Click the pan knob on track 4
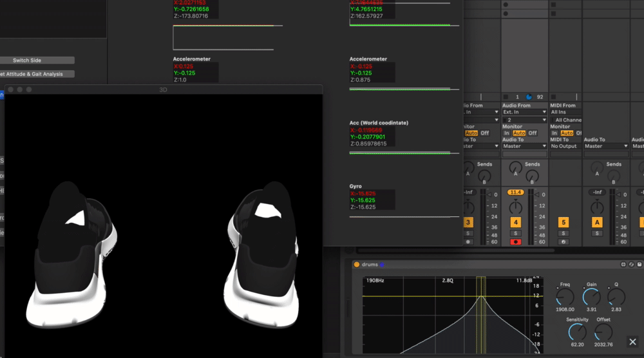The width and height of the screenshot is (644, 358). [516, 206]
